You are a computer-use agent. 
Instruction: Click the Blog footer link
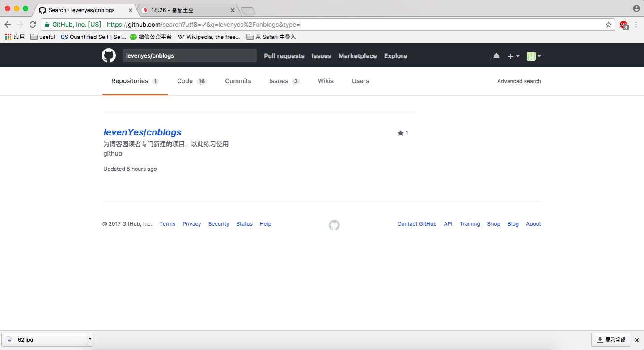pos(513,224)
